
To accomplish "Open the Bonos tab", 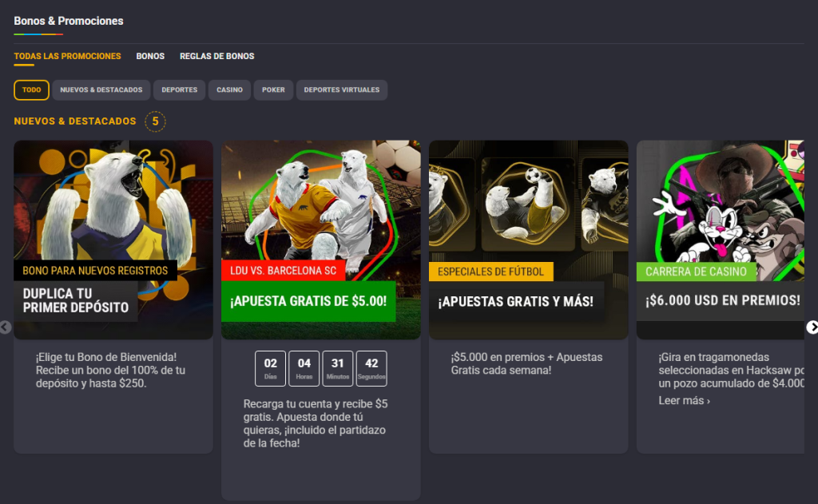I will tap(150, 57).
